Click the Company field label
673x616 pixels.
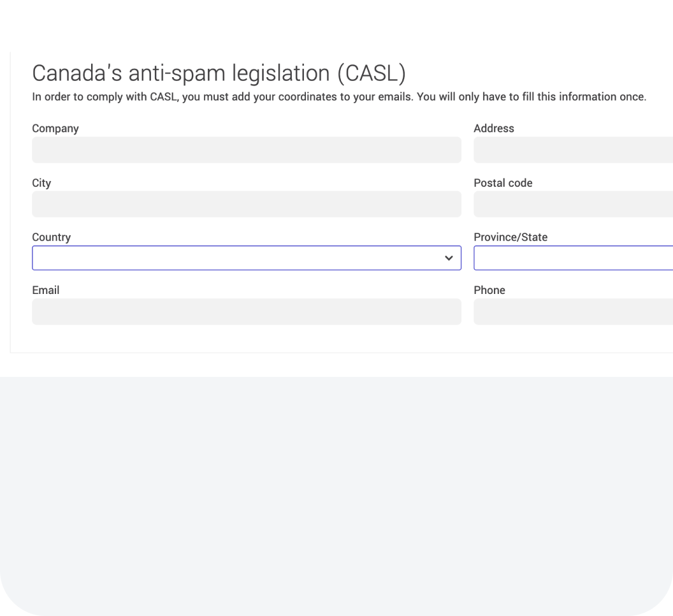pos(55,128)
